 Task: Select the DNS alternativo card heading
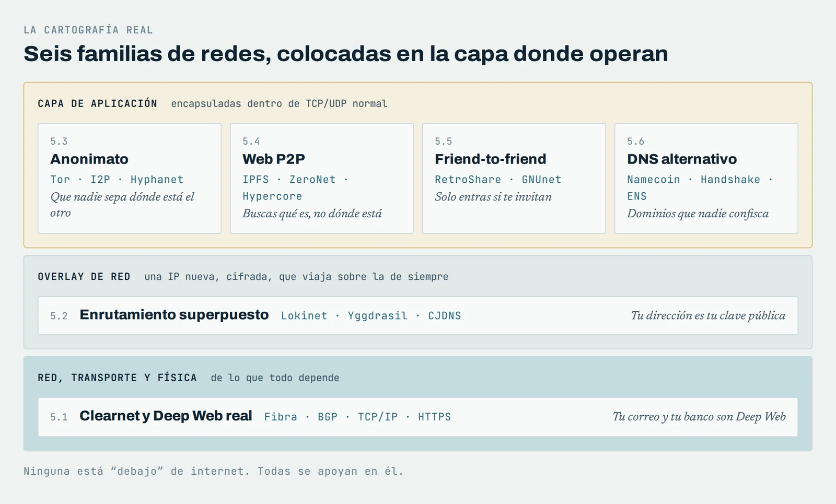[x=682, y=159]
